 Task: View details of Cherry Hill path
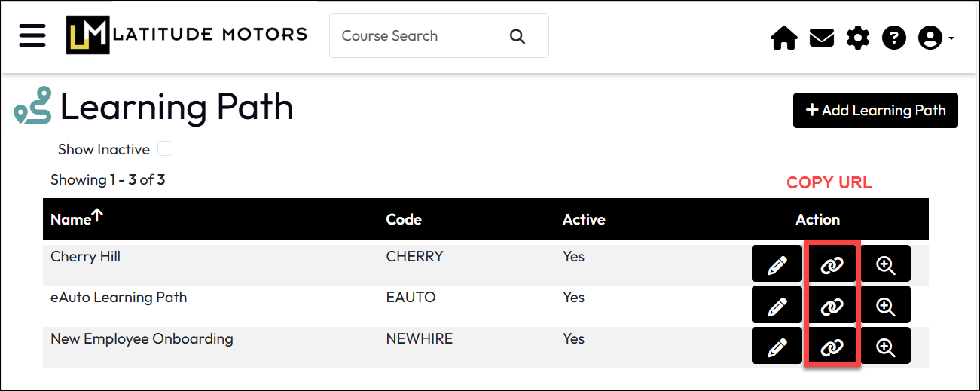coord(885,264)
